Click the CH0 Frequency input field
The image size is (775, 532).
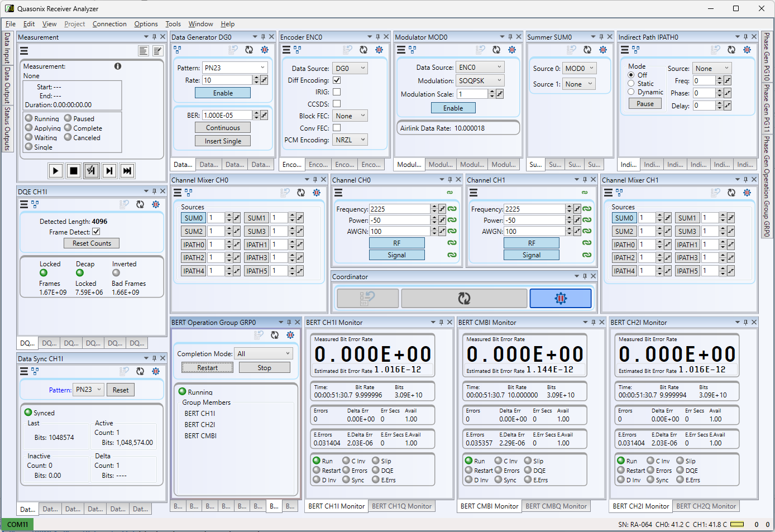[x=399, y=209]
